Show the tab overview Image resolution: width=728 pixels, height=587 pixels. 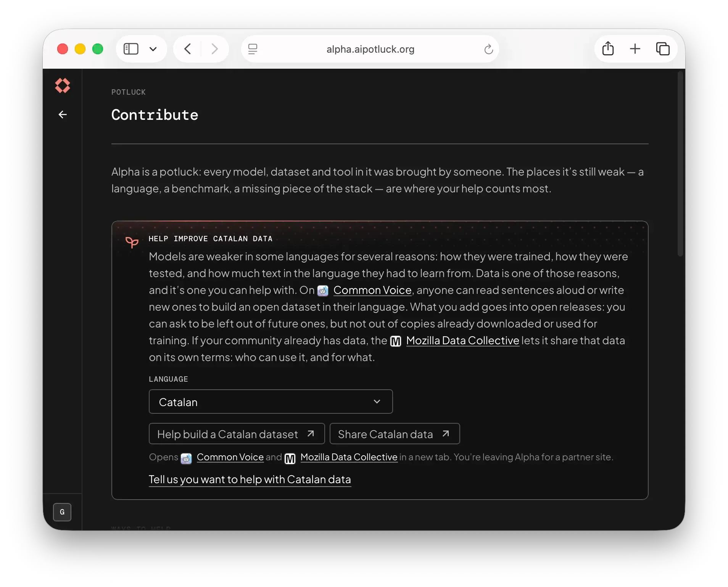pos(663,49)
